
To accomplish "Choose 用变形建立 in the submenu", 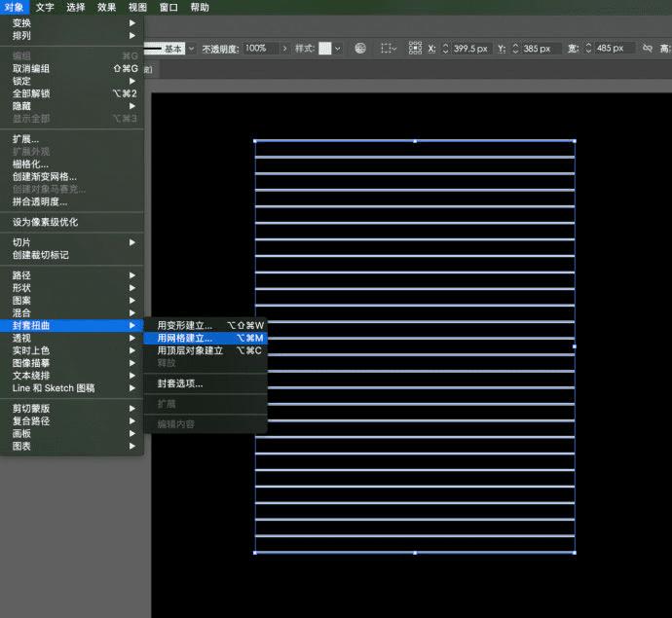I will click(x=185, y=325).
